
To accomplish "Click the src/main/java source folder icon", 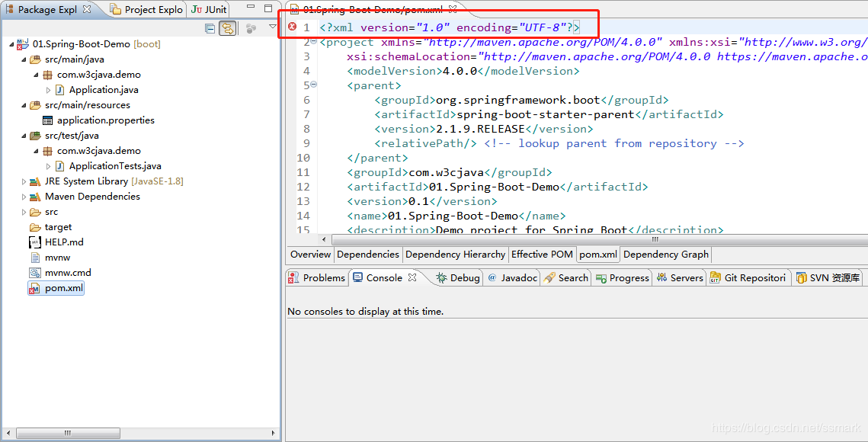I will 35,59.
